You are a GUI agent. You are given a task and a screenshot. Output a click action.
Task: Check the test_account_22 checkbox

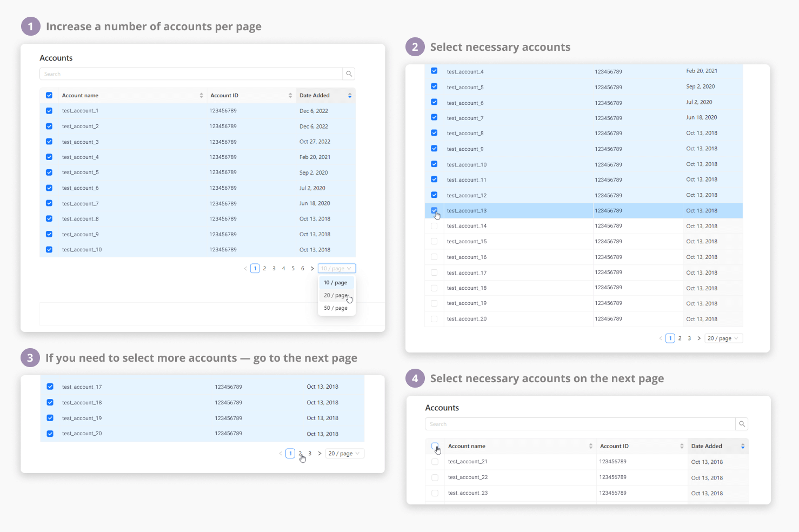pyautogui.click(x=435, y=478)
